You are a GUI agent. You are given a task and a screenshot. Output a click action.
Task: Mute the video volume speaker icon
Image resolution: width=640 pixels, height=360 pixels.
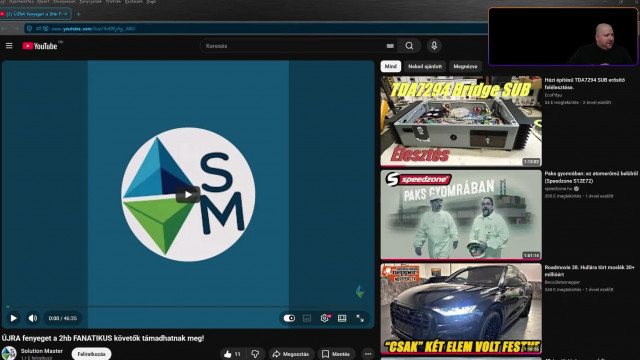[x=33, y=318]
